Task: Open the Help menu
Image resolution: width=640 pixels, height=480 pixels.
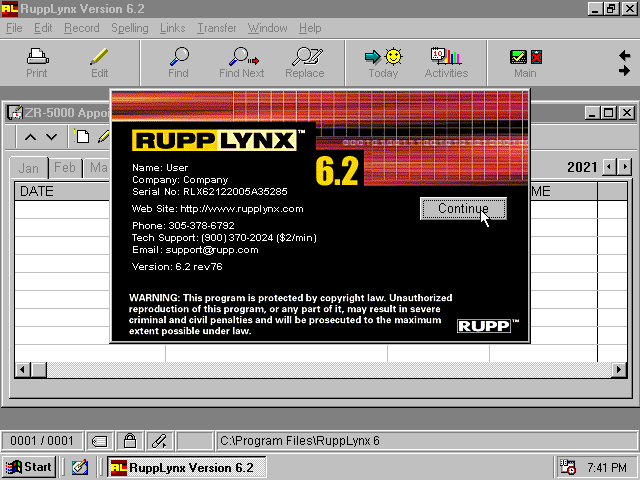Action: pyautogui.click(x=310, y=28)
